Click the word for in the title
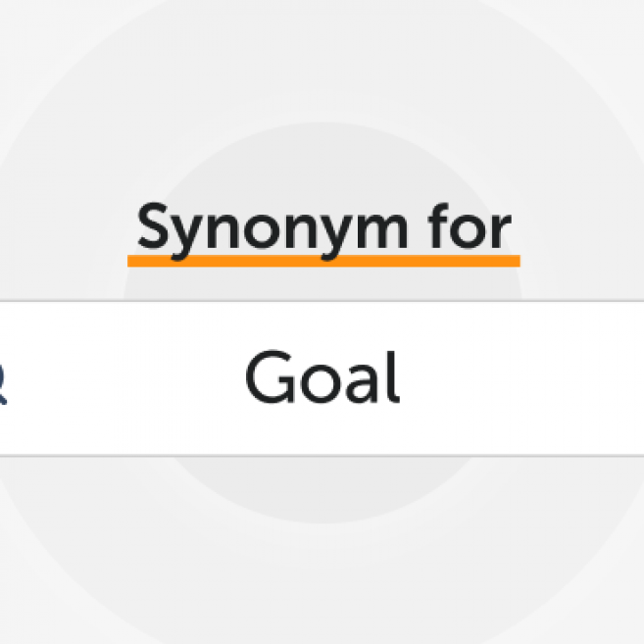Image resolution: width=644 pixels, height=644 pixels. 469,226
